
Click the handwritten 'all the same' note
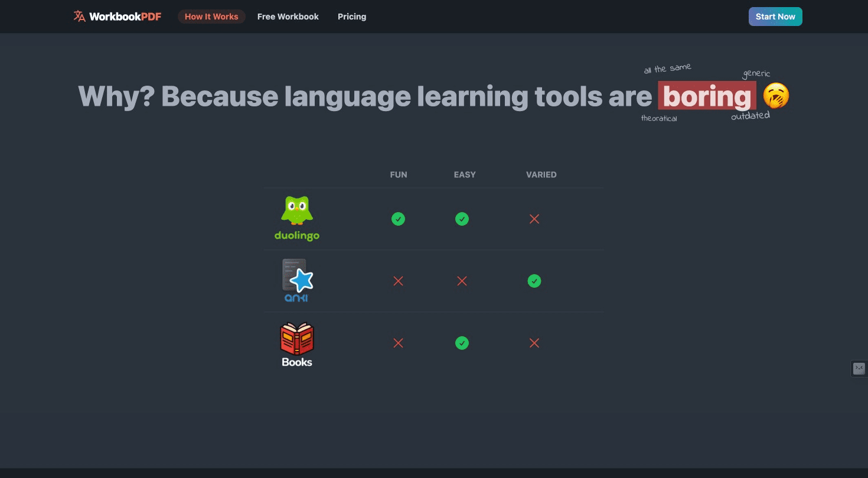tap(667, 69)
